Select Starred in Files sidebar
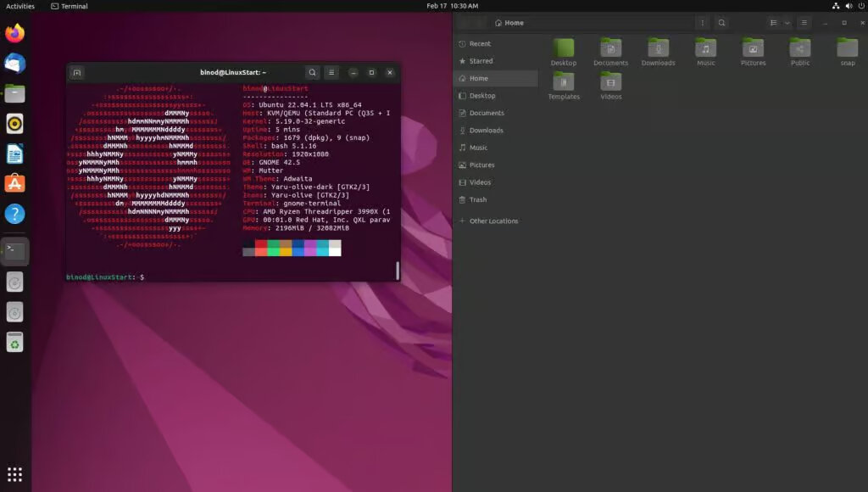 (495, 61)
